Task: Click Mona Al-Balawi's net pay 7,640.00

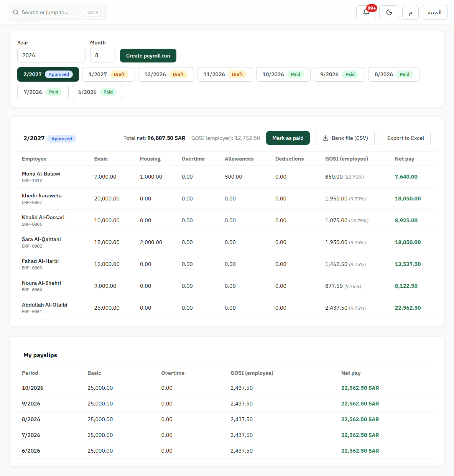Action: 406,177
